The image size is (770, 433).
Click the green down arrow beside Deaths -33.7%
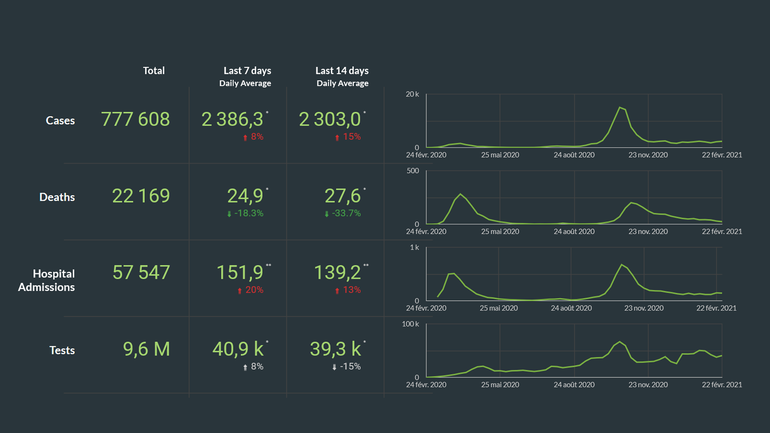pos(327,213)
